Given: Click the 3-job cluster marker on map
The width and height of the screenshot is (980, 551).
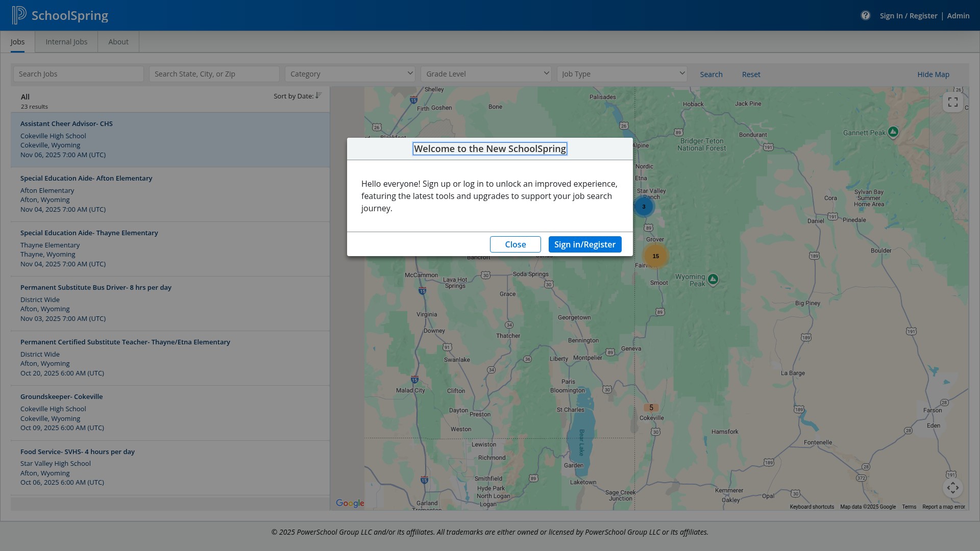Looking at the screenshot, I should point(644,207).
